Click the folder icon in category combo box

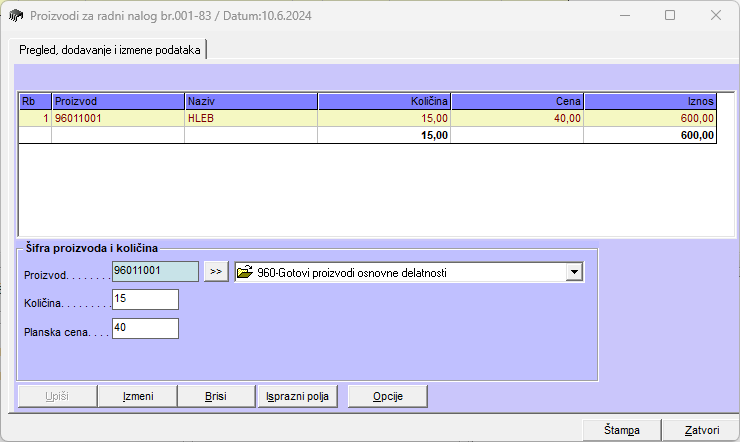pyautogui.click(x=244, y=271)
